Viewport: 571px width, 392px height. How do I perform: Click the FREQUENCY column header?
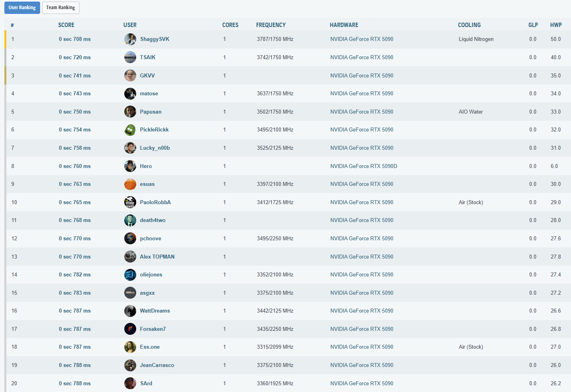pyautogui.click(x=270, y=25)
